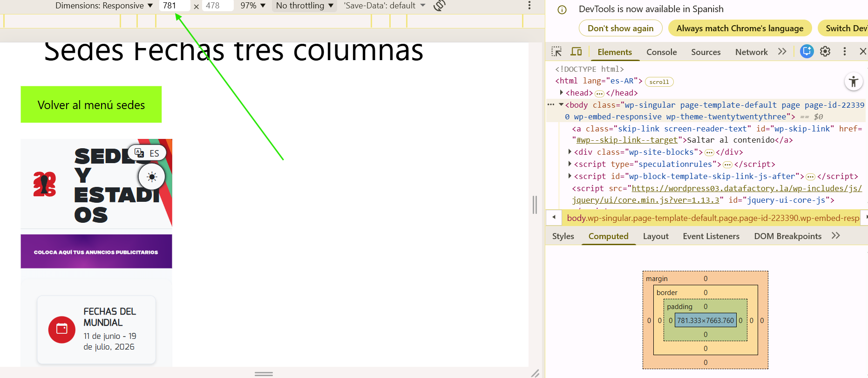
Task: Expand the head element node
Action: [561, 93]
